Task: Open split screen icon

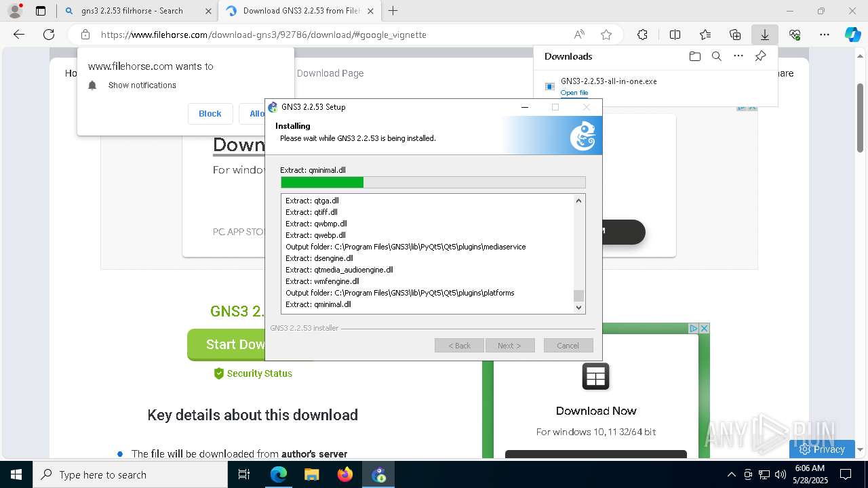Action: pos(675,35)
